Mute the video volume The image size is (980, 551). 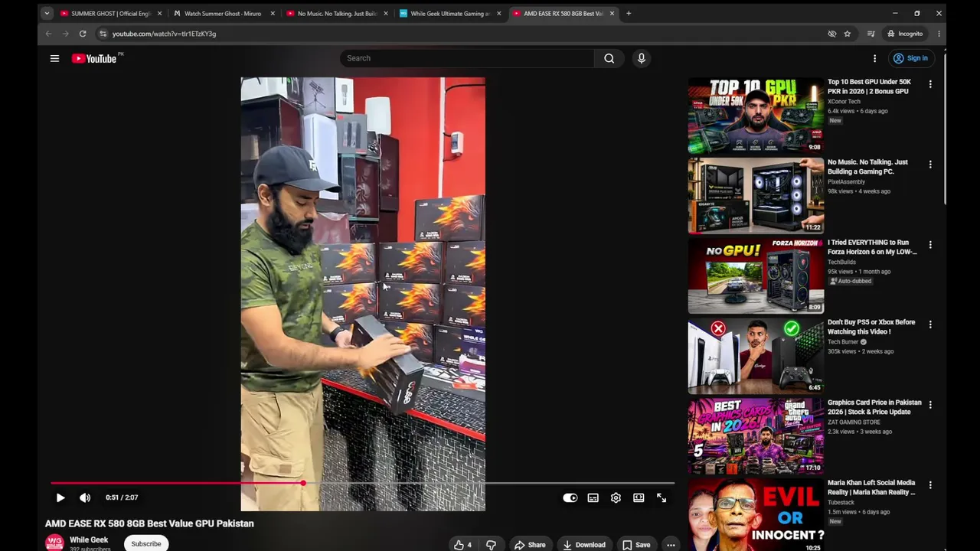click(x=85, y=497)
